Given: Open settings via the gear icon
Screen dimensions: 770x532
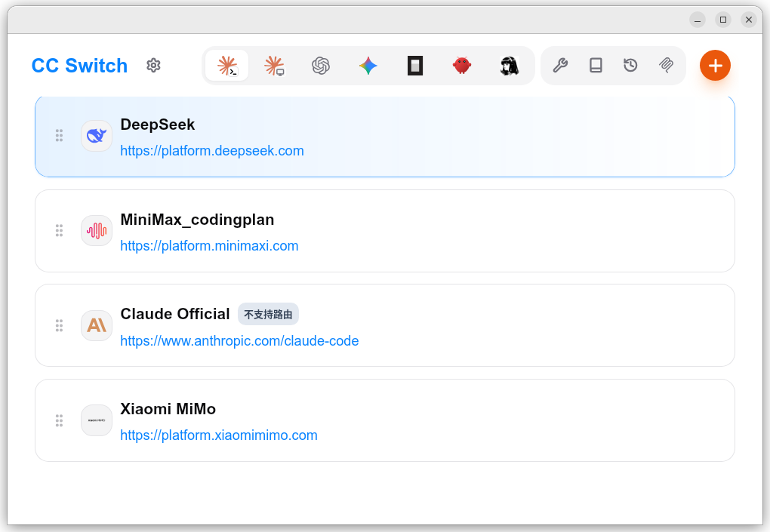Looking at the screenshot, I should click(154, 65).
